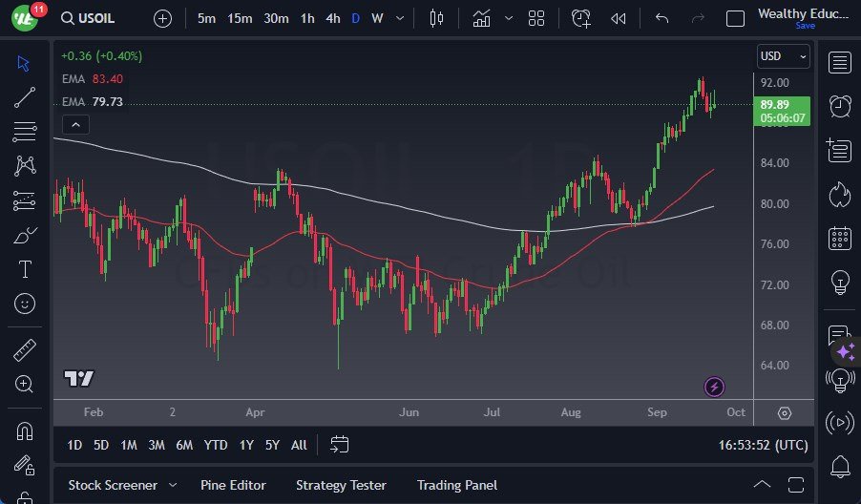861x504 pixels.
Task: Collapse the indicator legend arrow
Action: click(74, 124)
